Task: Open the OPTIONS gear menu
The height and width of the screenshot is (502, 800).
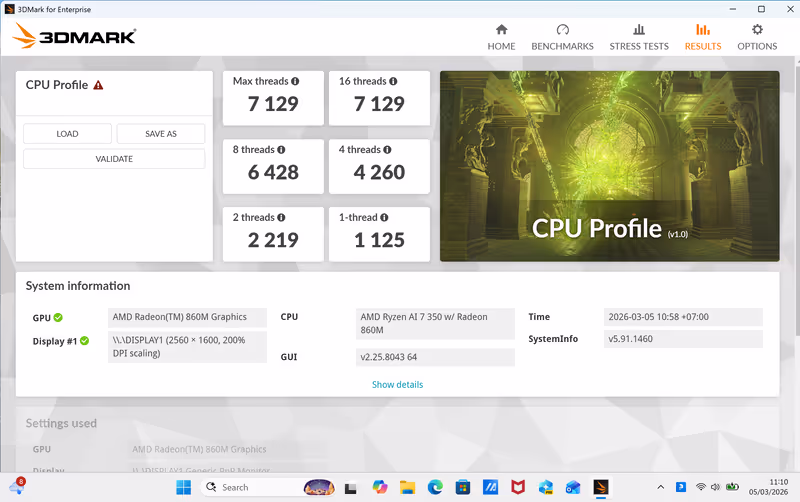Action: point(757,37)
